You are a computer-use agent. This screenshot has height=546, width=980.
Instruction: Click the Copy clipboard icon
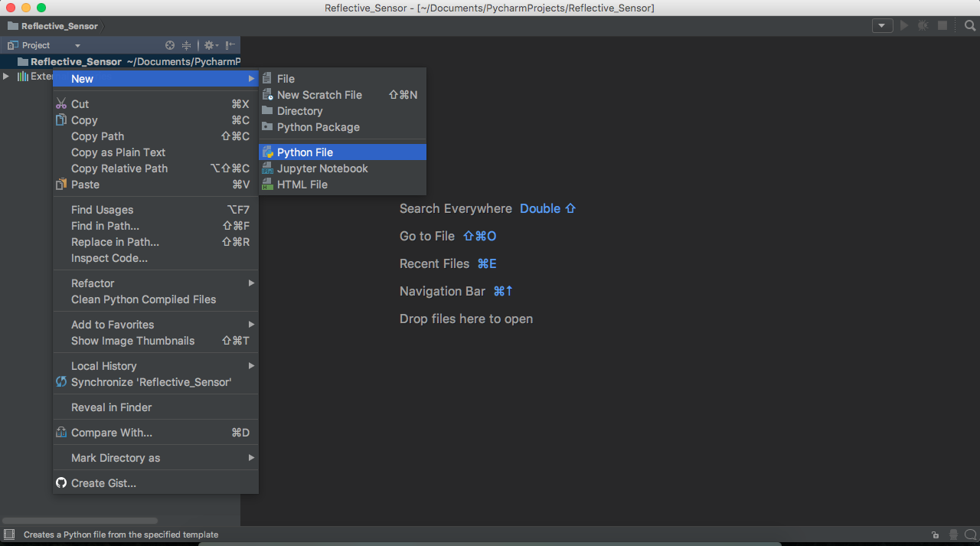[x=61, y=120]
